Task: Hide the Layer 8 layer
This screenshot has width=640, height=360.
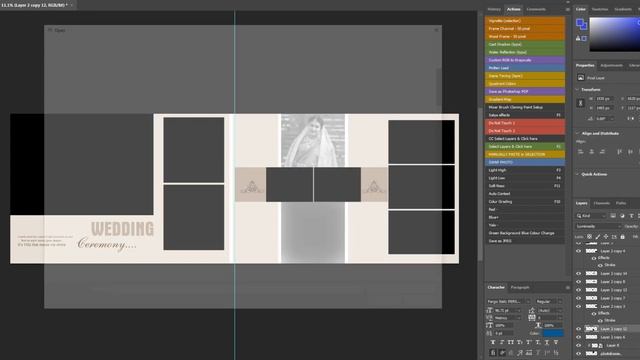Action: coord(578,345)
